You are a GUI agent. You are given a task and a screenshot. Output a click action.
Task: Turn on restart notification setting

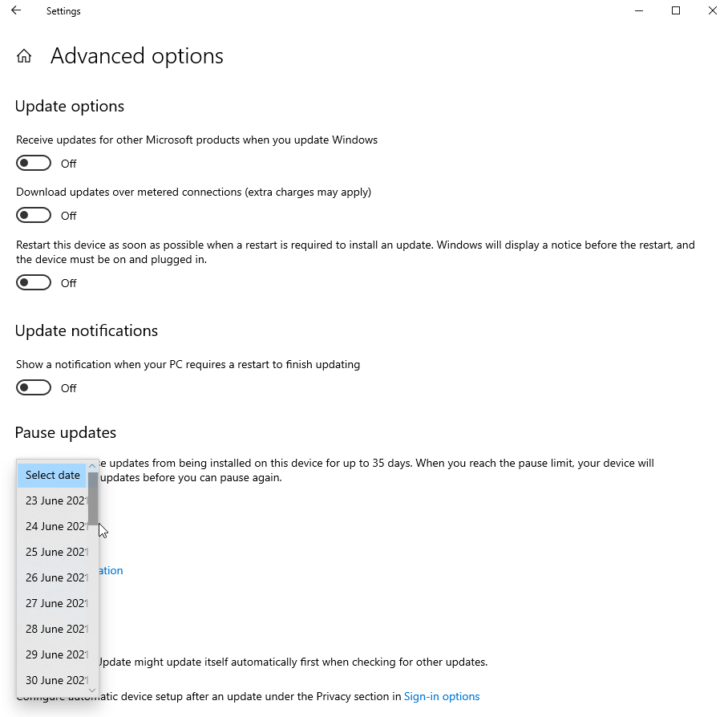point(33,387)
